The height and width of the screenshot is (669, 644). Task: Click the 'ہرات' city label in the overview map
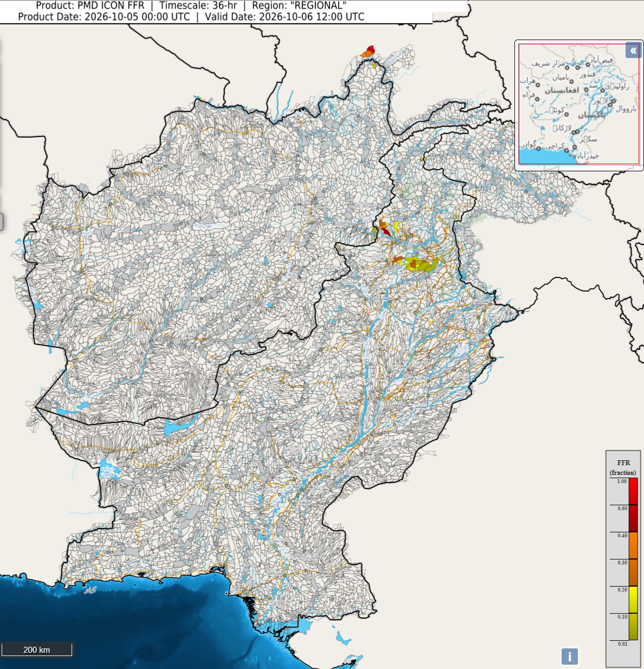[528, 81]
